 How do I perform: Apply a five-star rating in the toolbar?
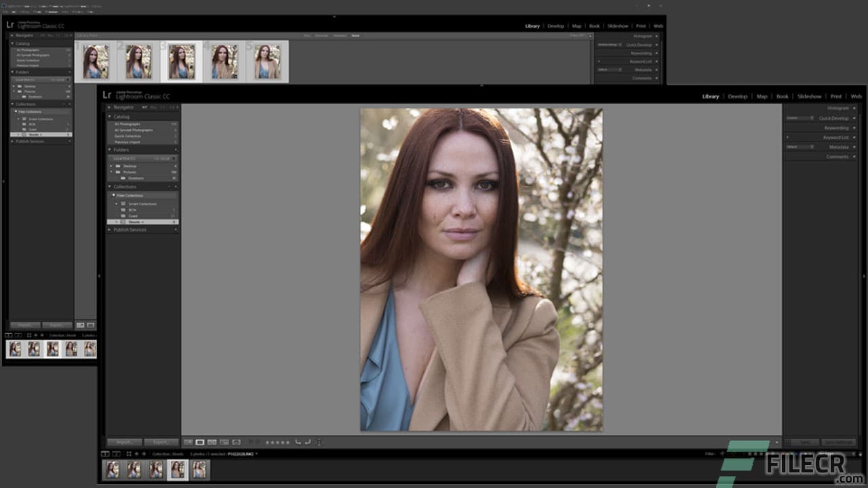tap(287, 442)
